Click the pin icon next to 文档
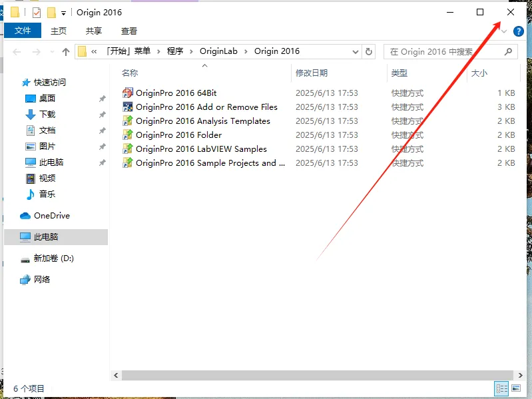This screenshot has width=532, height=399. point(102,131)
